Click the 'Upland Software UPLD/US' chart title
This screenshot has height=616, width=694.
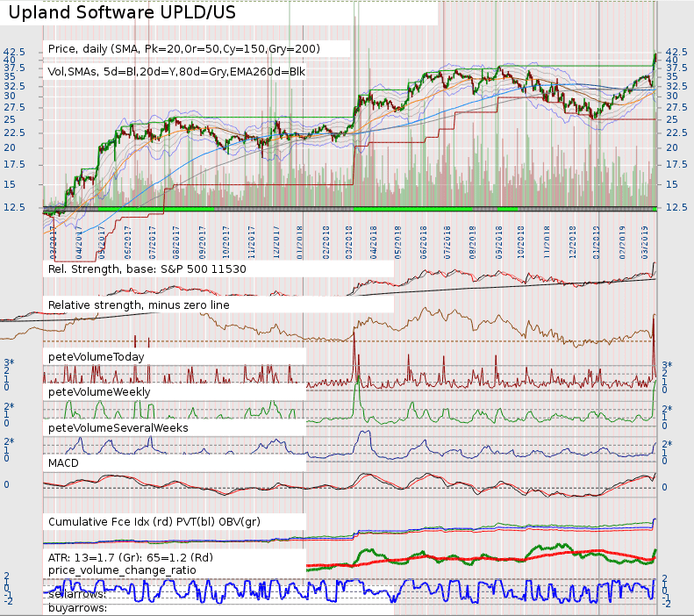point(122,12)
